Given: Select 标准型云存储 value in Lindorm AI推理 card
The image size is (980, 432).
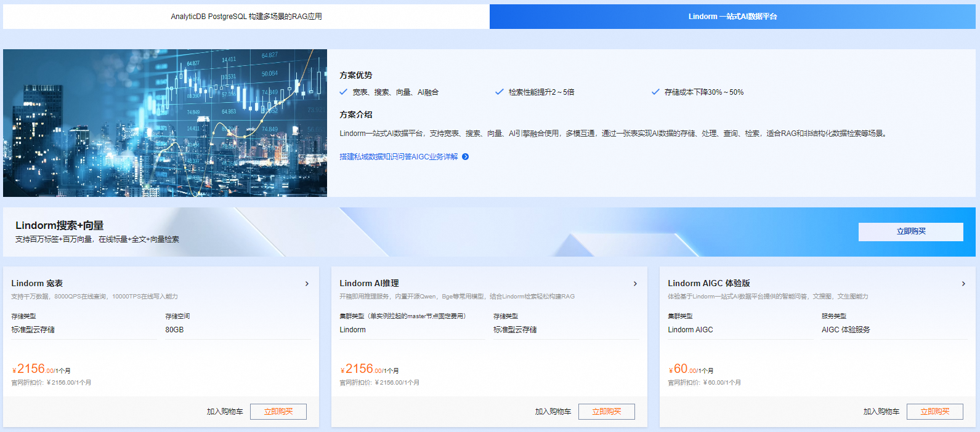Looking at the screenshot, I should [x=515, y=330].
